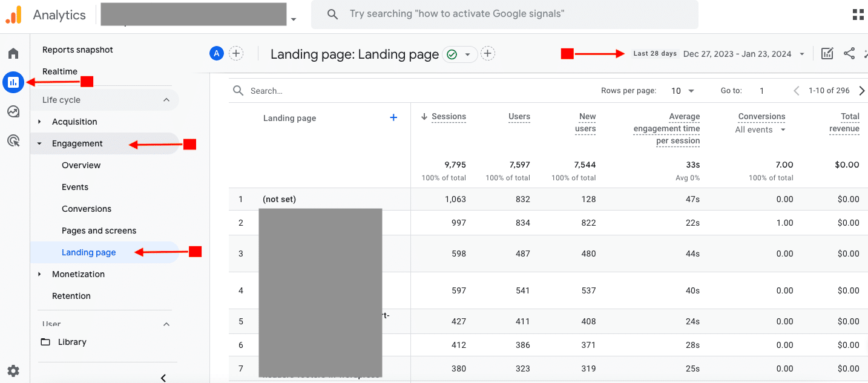Open the Home icon in the left sidebar
This screenshot has width=868, height=383.
pyautogui.click(x=13, y=53)
